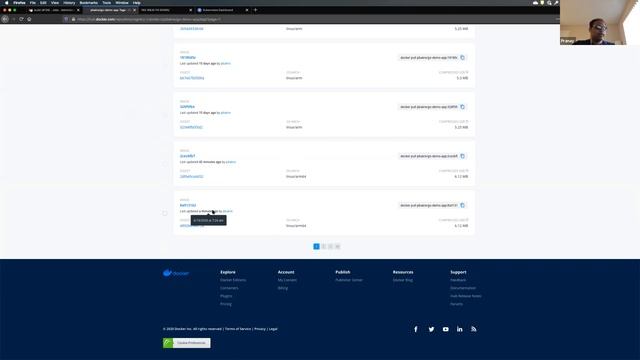Close the active Docker Hub Tags tab
The image size is (640, 360).
pos(134,10)
